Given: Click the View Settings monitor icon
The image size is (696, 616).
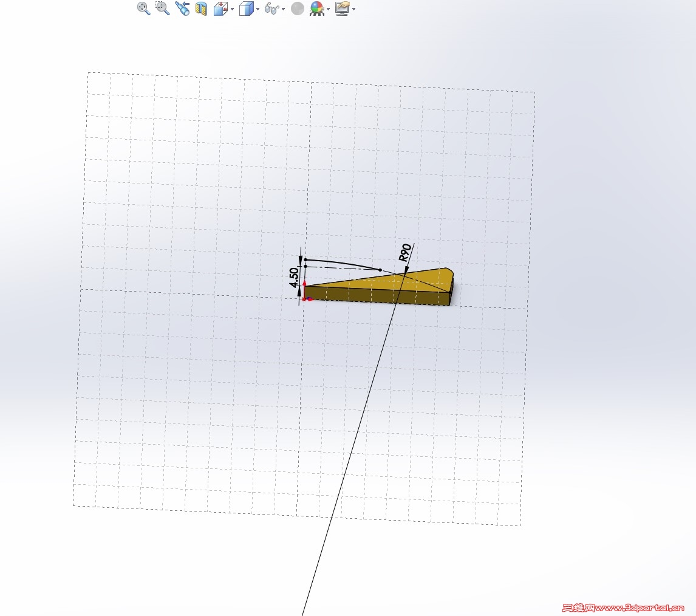Looking at the screenshot, I should (x=343, y=9).
